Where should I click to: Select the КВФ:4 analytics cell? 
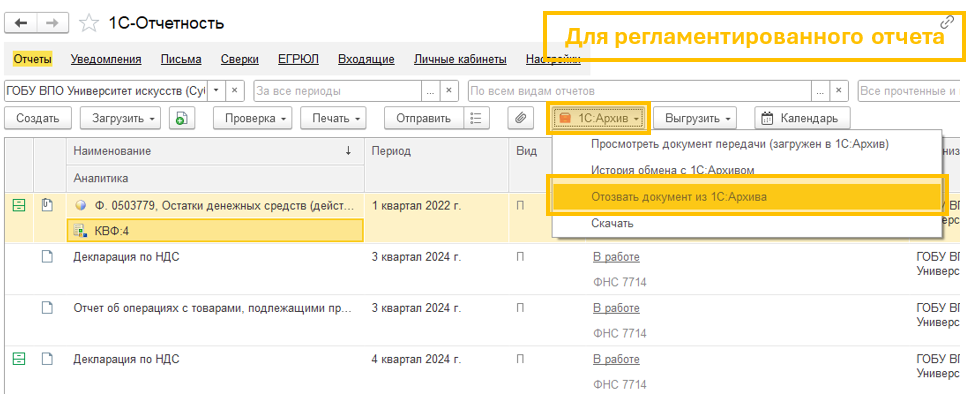coord(215,230)
